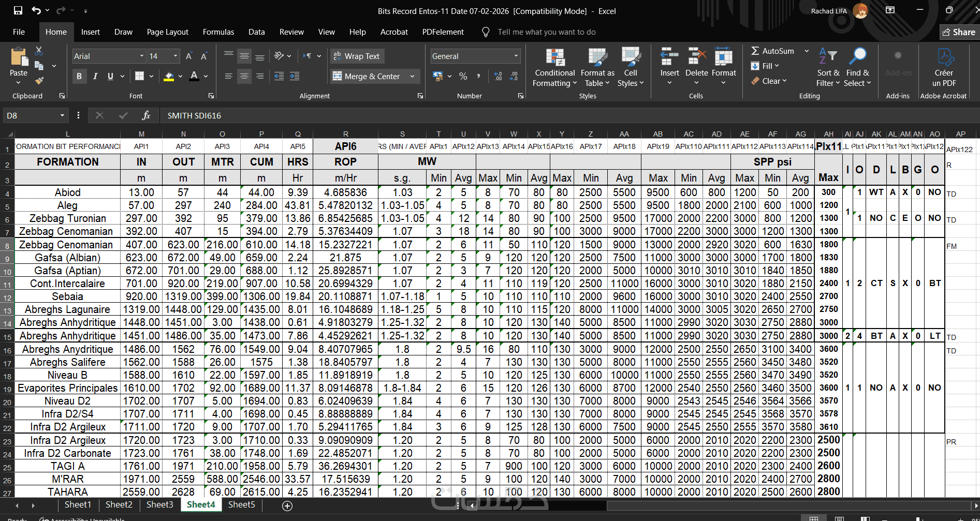980x521 pixels.
Task: Click the Insert cells icon
Action: click(669, 56)
